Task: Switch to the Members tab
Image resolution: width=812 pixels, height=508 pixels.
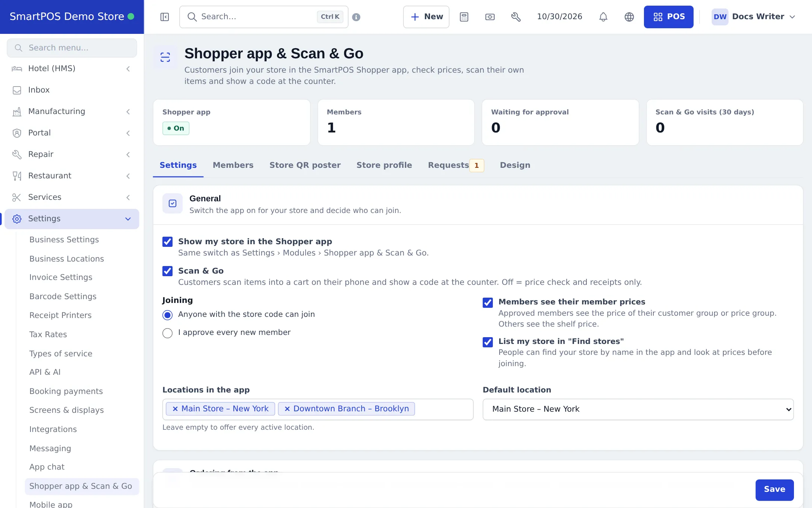Action: click(233, 165)
